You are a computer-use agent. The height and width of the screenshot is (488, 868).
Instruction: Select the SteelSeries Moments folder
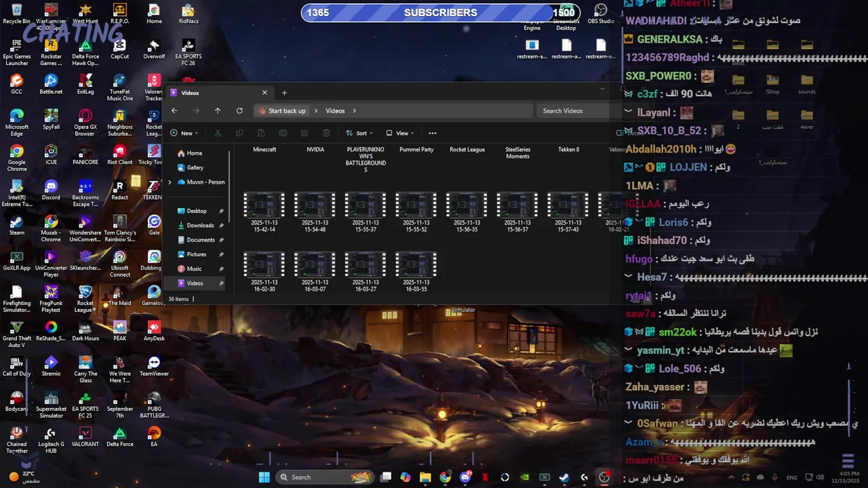517,152
